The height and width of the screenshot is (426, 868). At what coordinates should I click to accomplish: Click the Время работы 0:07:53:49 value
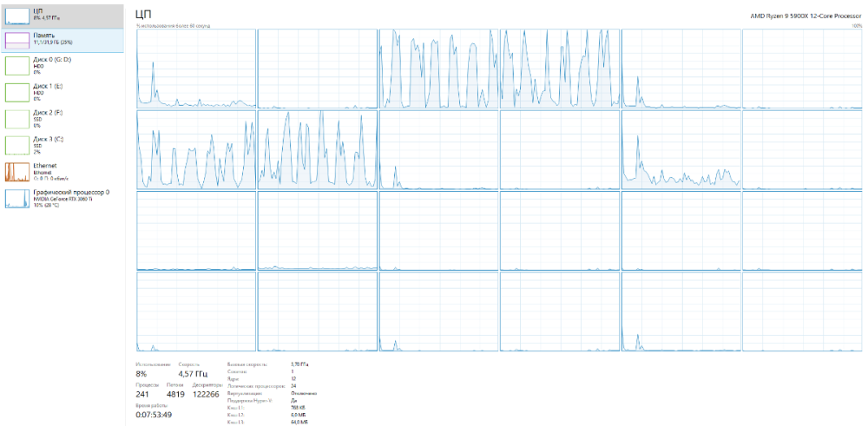click(x=154, y=415)
